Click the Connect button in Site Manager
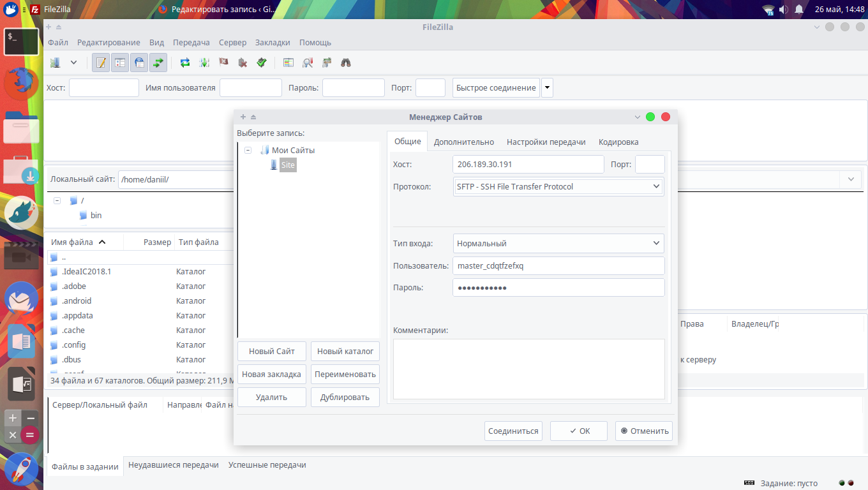Viewport: 868px width, 490px height. pyautogui.click(x=513, y=431)
